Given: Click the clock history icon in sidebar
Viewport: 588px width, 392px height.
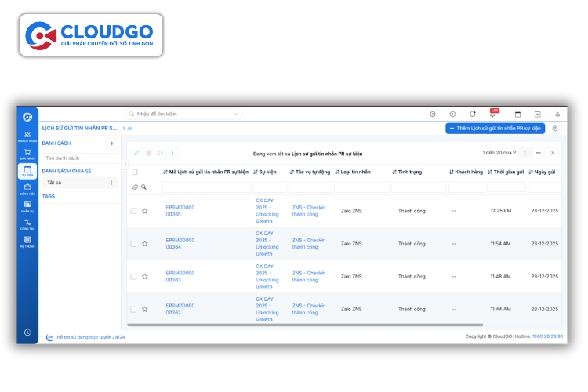Looking at the screenshot, I should point(27,332).
